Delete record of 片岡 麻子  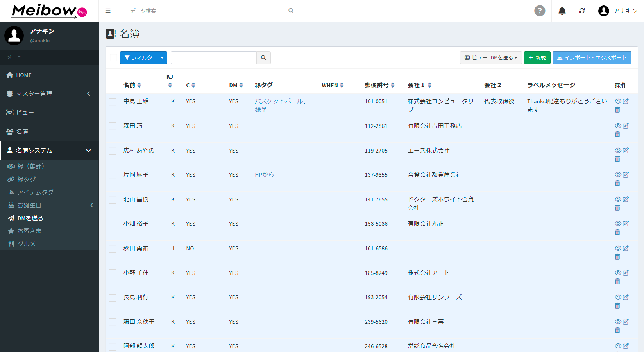(x=617, y=183)
